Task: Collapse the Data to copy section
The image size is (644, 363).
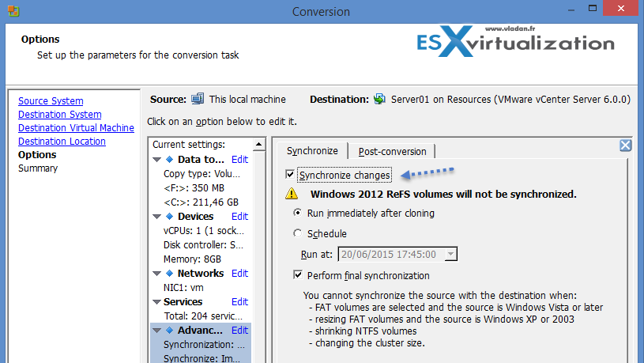Action: [157, 160]
